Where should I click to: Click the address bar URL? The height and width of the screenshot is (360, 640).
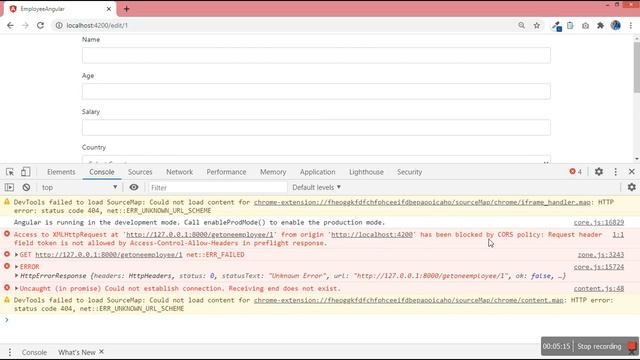[97, 25]
